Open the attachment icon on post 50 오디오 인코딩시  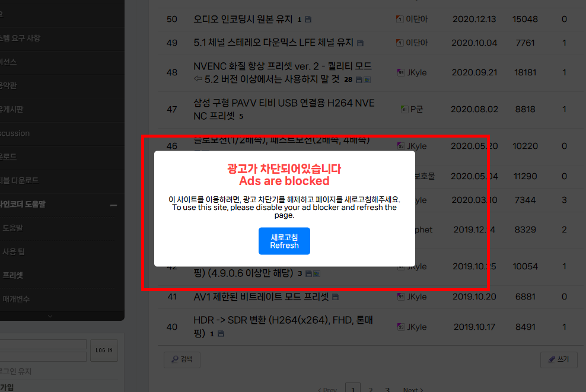(x=308, y=19)
